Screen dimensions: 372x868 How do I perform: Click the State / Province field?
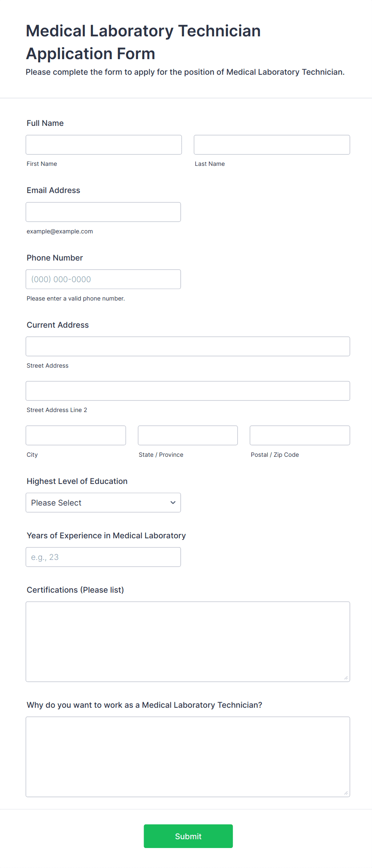[x=188, y=435]
